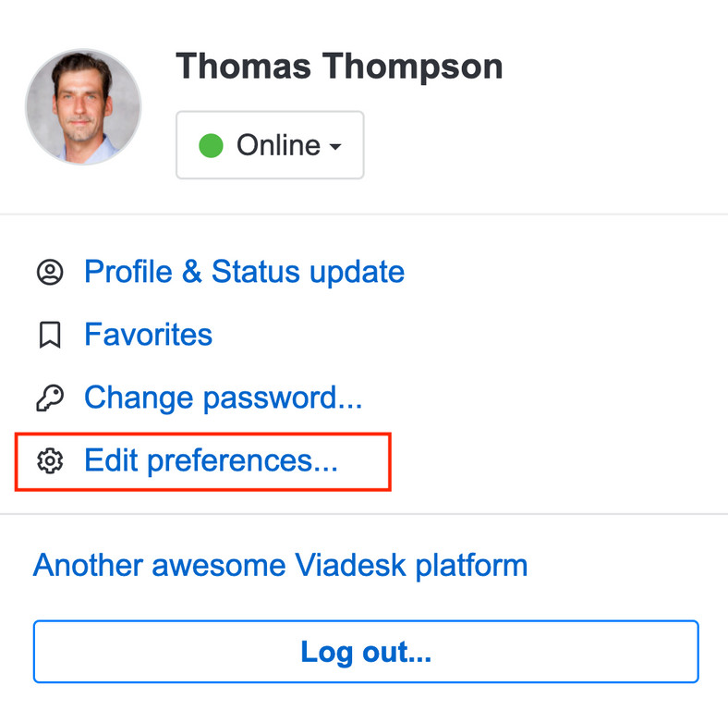
Task: Open Profile & Status update
Action: click(x=244, y=272)
